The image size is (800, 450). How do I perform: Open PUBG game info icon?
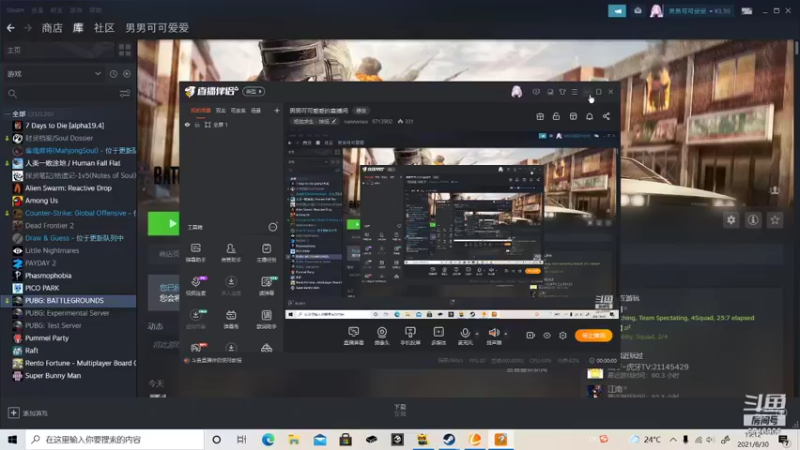point(753,220)
